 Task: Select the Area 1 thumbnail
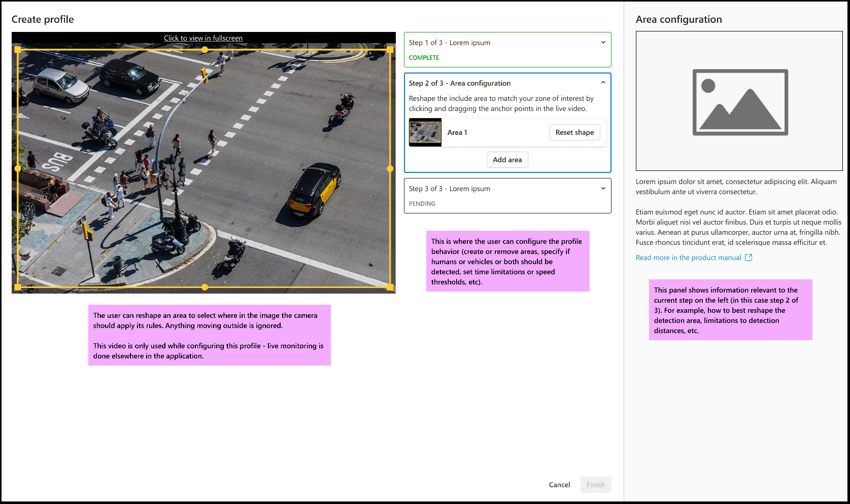tap(425, 132)
